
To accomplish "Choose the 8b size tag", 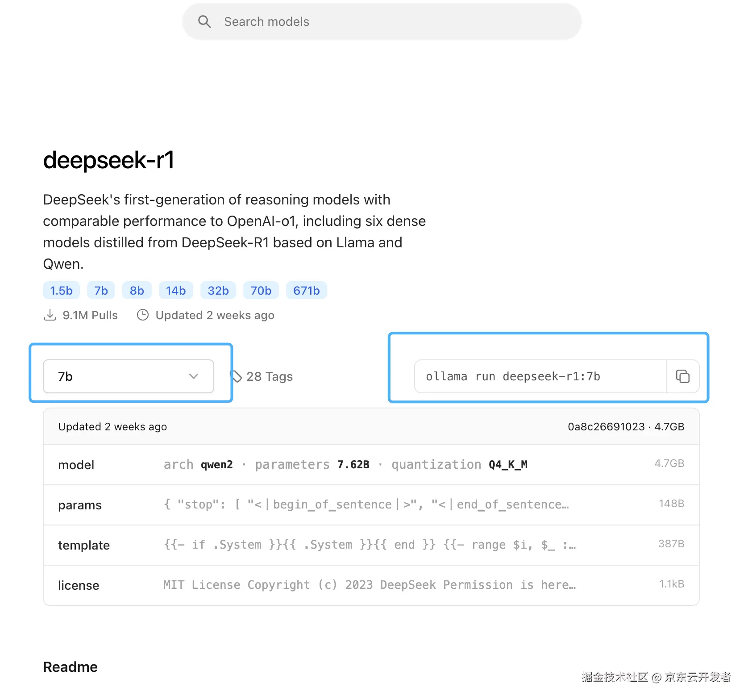I will tap(137, 291).
